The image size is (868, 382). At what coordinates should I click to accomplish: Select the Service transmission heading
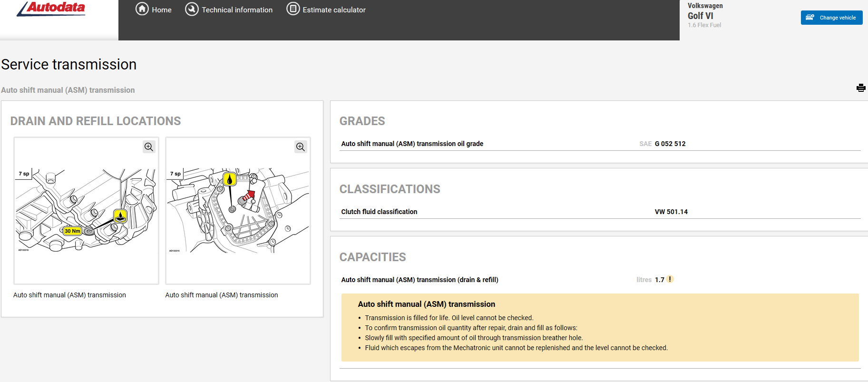69,64
